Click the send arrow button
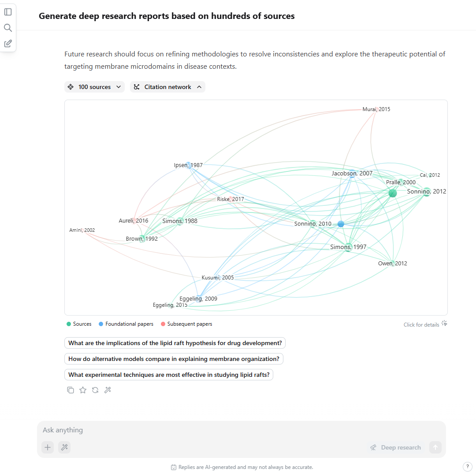The image size is (476, 476). (x=435, y=447)
